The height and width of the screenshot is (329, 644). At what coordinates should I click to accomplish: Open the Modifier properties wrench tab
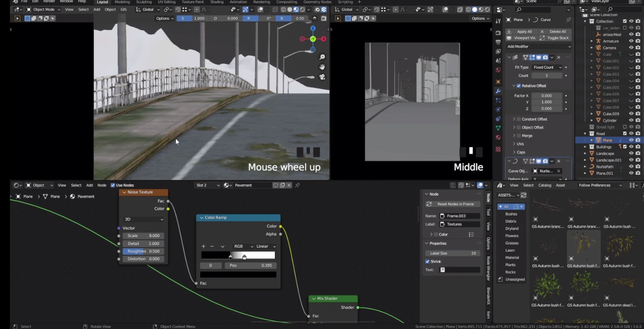click(x=498, y=91)
